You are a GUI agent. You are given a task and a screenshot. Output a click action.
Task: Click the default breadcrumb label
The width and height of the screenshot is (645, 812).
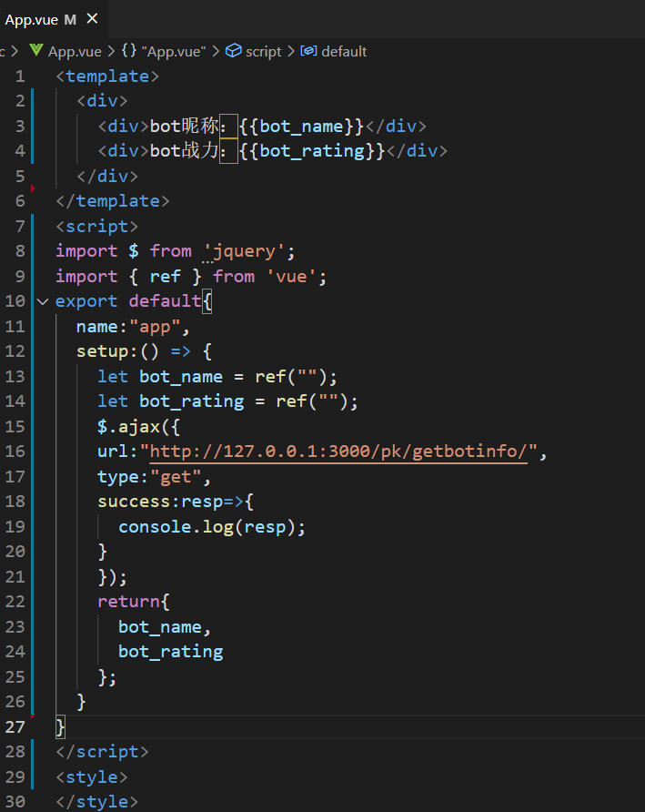coord(344,52)
